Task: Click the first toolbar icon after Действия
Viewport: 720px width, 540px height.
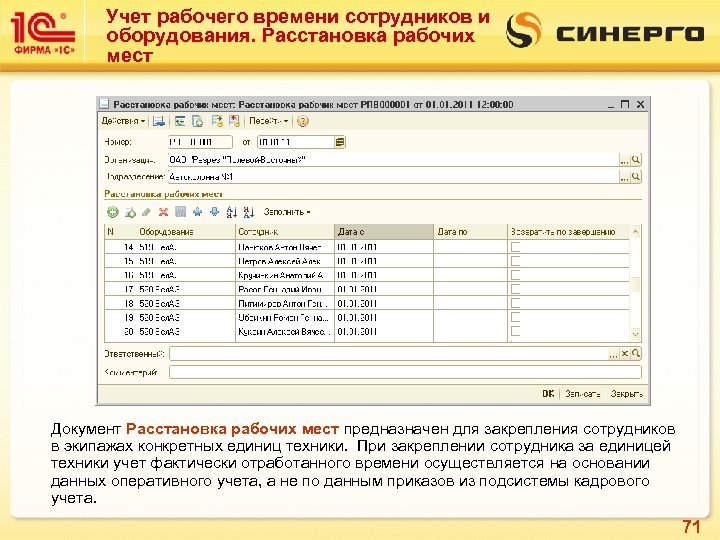Action: pos(159,121)
